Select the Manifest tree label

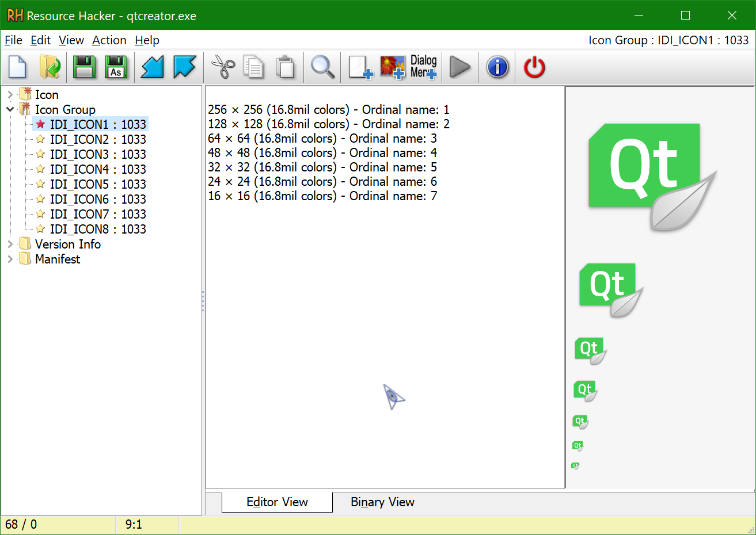[x=58, y=259]
